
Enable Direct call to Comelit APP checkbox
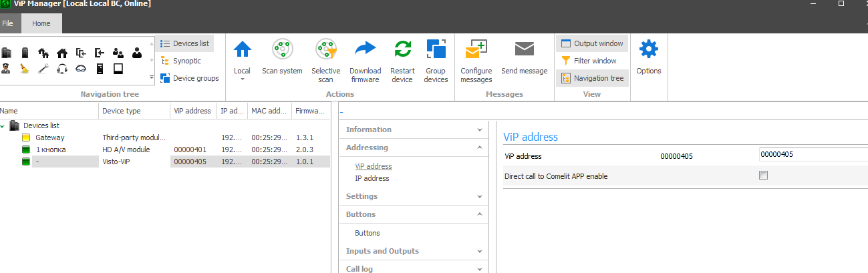click(x=763, y=176)
